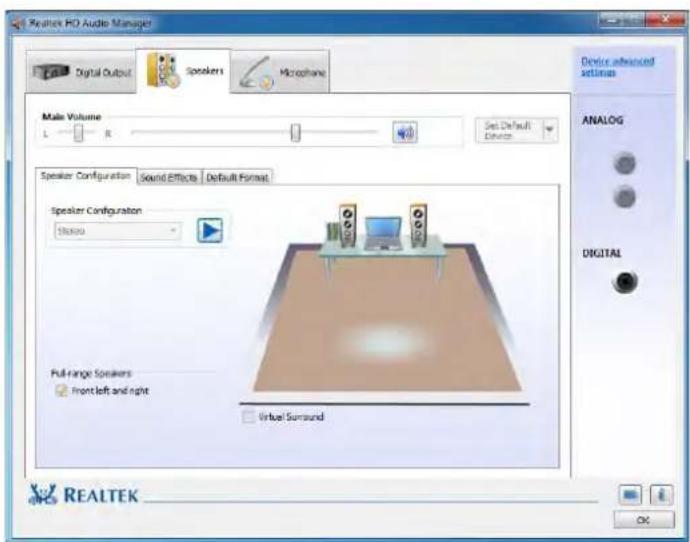The width and height of the screenshot is (690, 542).
Task: Click the black digital jack icon
Action: coord(625,282)
